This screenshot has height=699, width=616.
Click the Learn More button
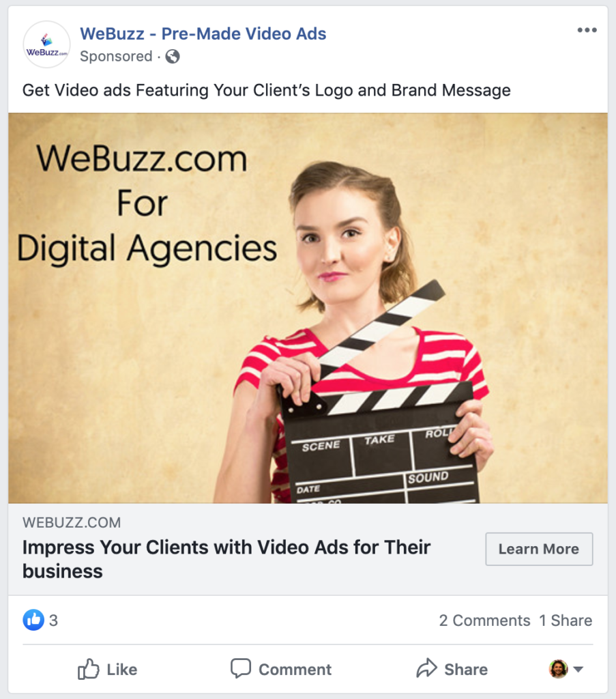click(539, 549)
